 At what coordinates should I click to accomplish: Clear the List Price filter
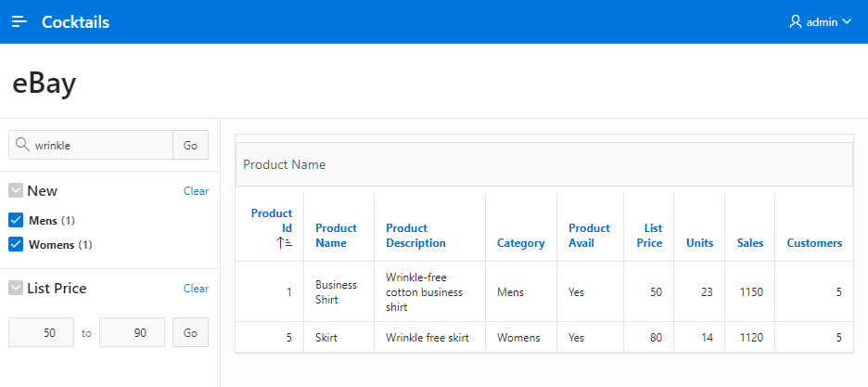tap(196, 289)
